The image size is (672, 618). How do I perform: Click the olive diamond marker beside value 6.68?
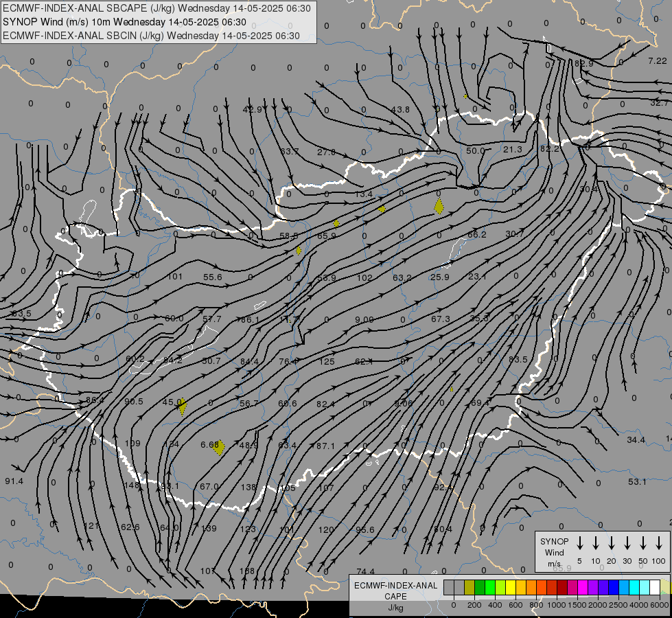click(x=218, y=447)
